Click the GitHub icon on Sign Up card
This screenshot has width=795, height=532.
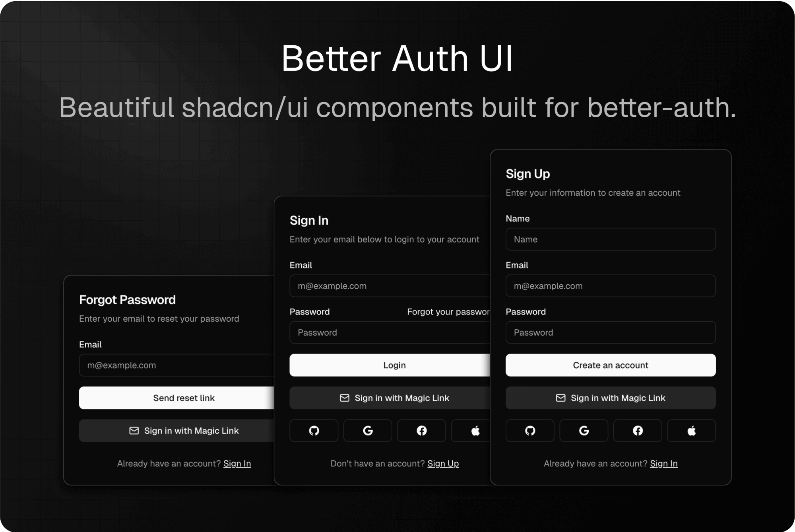(x=530, y=431)
